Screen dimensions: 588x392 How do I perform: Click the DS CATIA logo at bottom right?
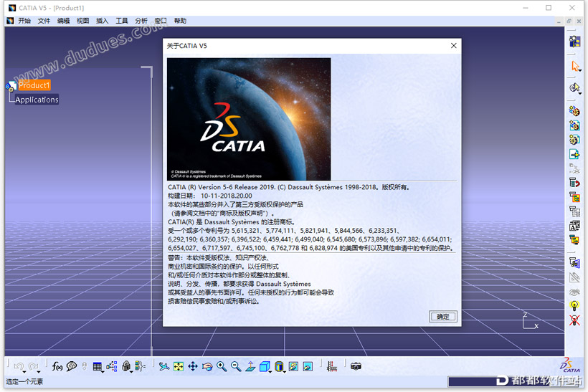point(569,365)
